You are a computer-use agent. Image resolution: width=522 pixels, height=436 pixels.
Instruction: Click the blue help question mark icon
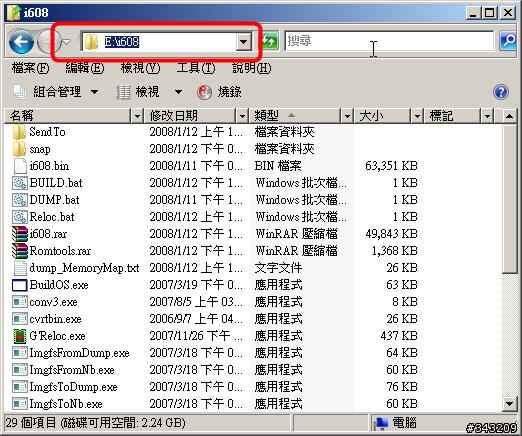[501, 92]
